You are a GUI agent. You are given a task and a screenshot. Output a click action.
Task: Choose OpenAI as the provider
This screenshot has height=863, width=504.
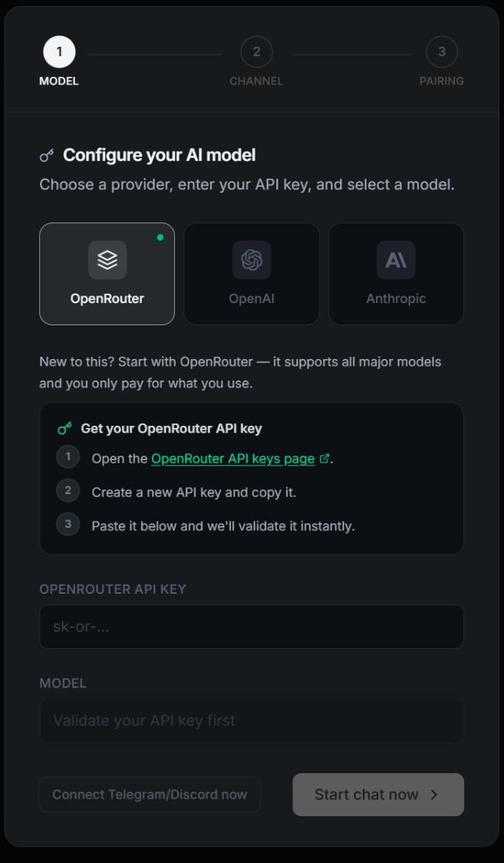252,274
